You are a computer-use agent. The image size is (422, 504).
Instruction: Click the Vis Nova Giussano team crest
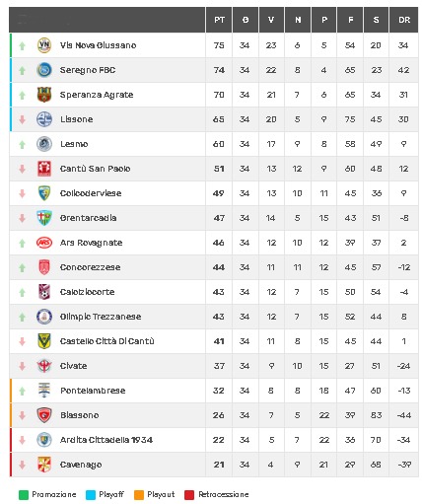pos(44,45)
